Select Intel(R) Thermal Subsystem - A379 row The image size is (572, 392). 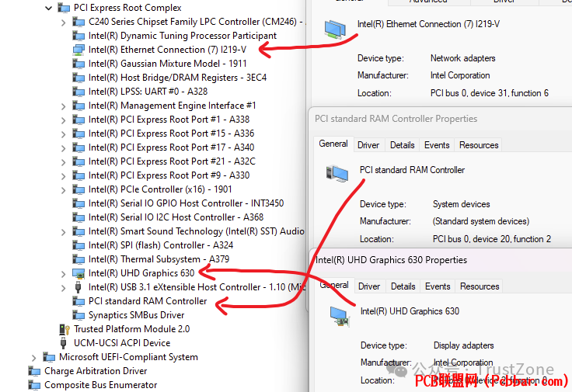(x=159, y=259)
